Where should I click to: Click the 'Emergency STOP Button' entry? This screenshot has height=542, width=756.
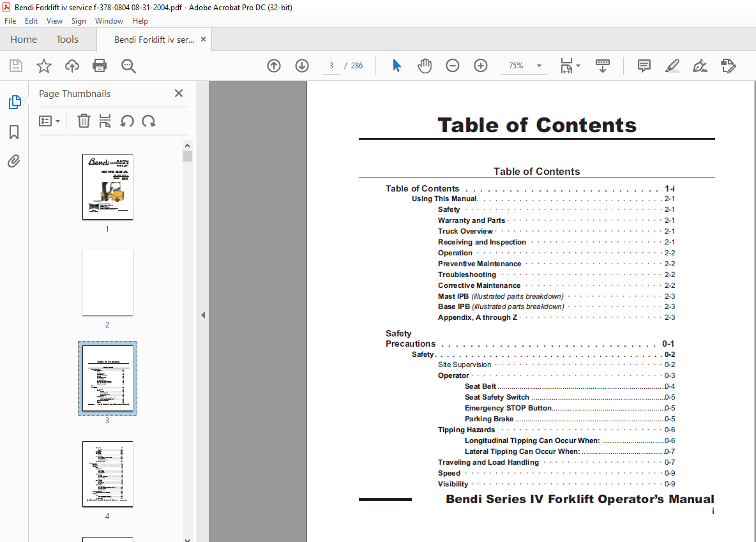click(508, 408)
